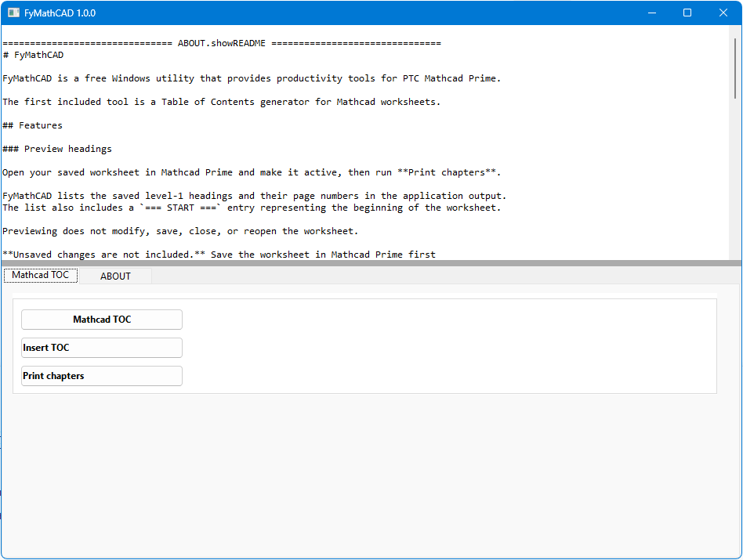Run the Insert TOC button
This screenshot has height=560, width=743.
[102, 348]
